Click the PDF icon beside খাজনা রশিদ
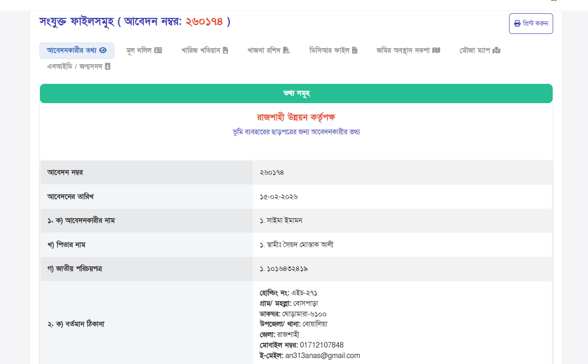The width and height of the screenshot is (588, 364). pyautogui.click(x=286, y=50)
